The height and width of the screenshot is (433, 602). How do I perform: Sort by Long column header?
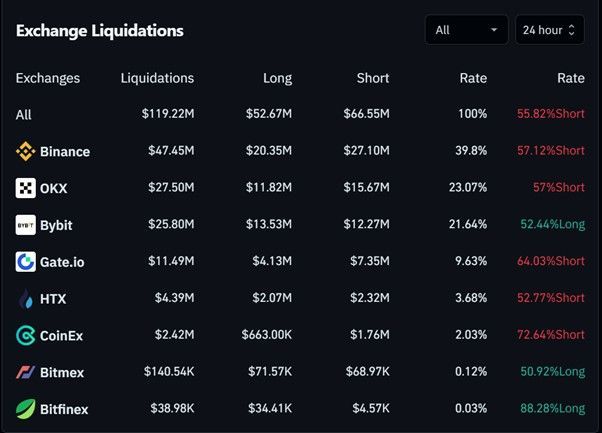point(277,78)
